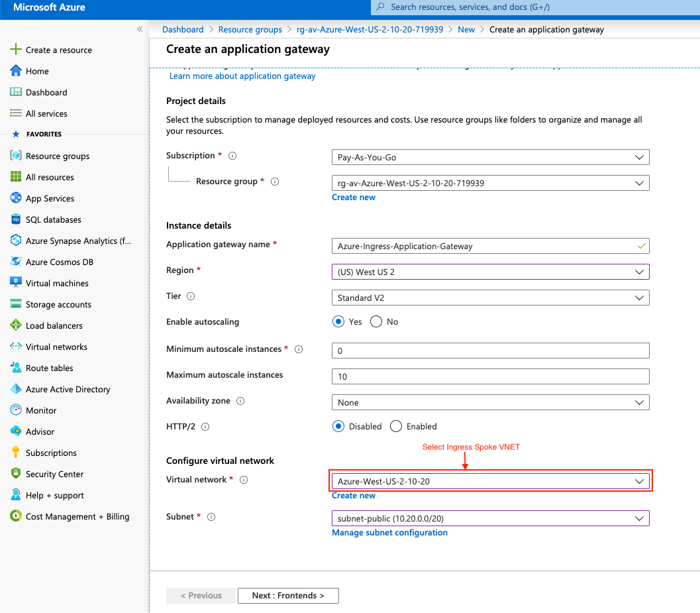Click Dashboard in the breadcrumb trail

point(183,29)
